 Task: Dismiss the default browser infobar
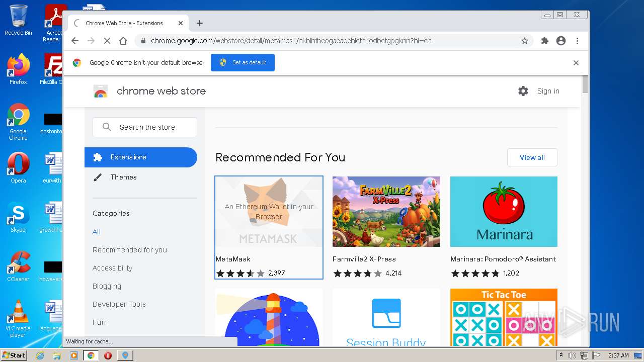[x=576, y=63]
